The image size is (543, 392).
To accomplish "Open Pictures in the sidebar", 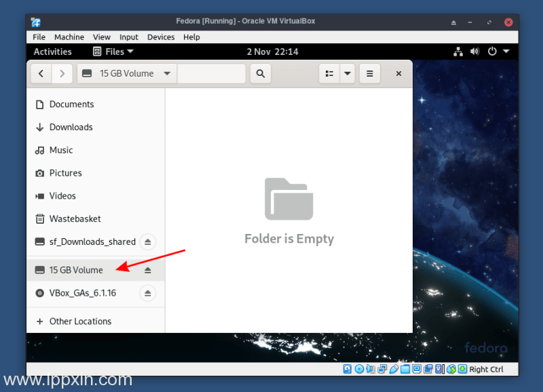I will point(96,173).
